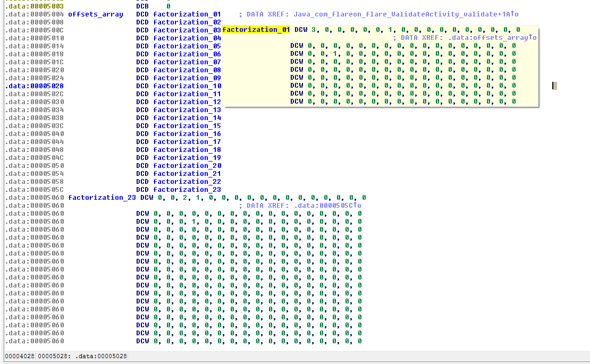Select the highlighted factorization_01 label in the tooltip
Screen dimensions: 590x364
(x=256, y=30)
